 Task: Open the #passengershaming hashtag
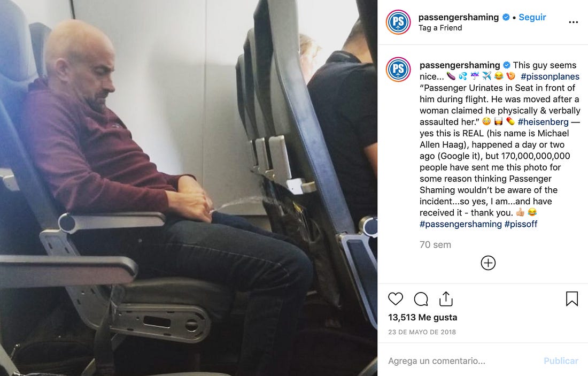pos(460,224)
